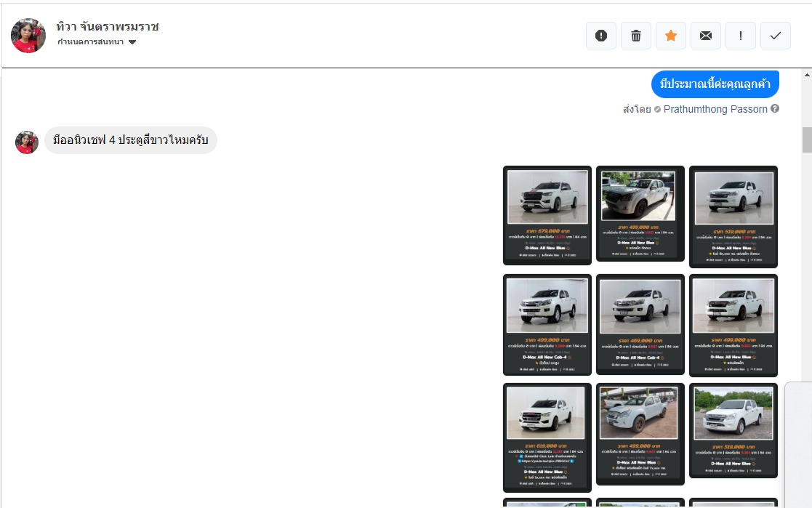812x508 pixels.
Task: Mark conversation unread with envelope icon
Action: 706,36
